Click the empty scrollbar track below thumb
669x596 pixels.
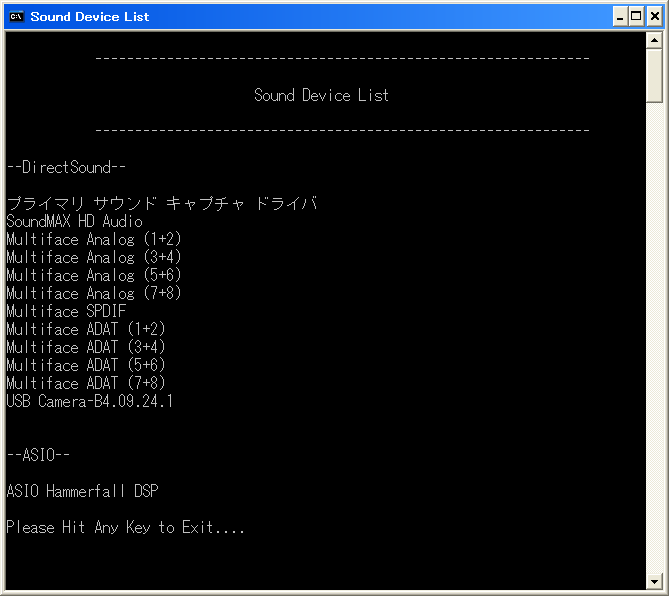[x=654, y=340]
